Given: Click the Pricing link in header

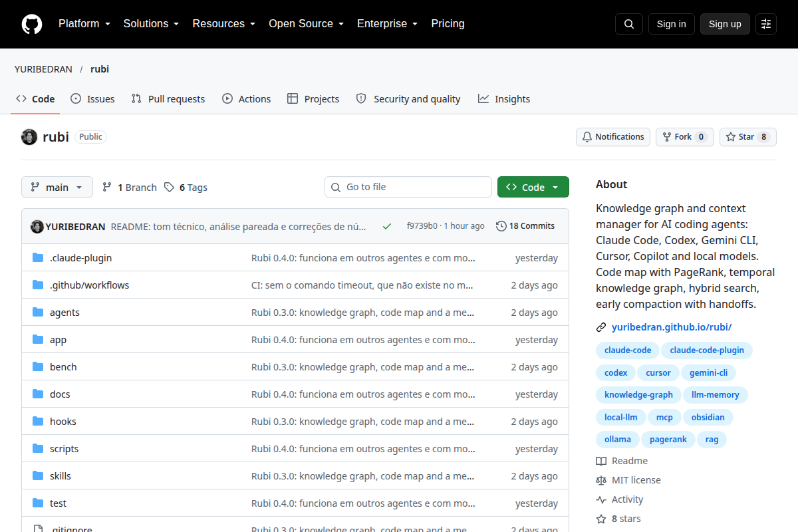Looking at the screenshot, I should [448, 24].
